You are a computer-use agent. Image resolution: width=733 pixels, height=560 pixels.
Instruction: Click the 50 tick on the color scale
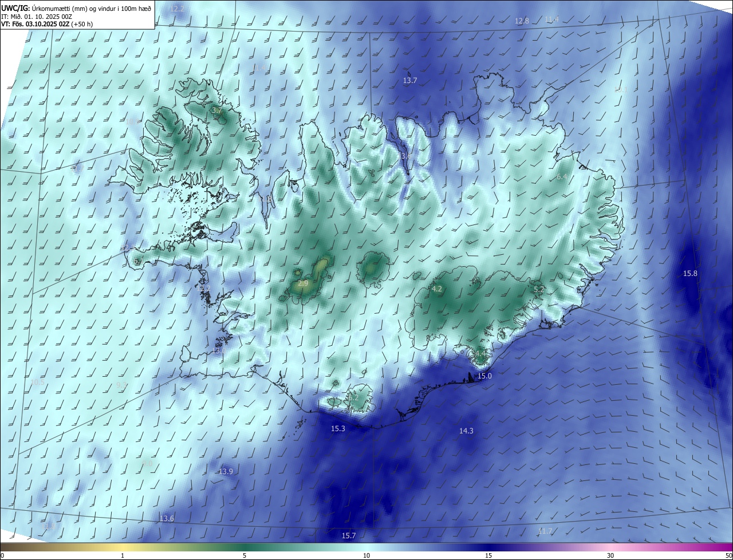[x=728, y=555]
